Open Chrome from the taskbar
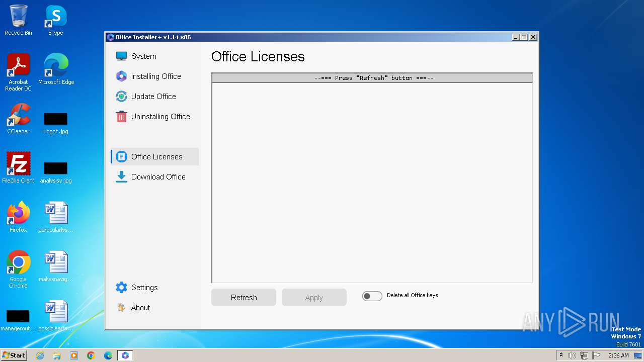Viewport: 644px width, 362px height. (91, 355)
